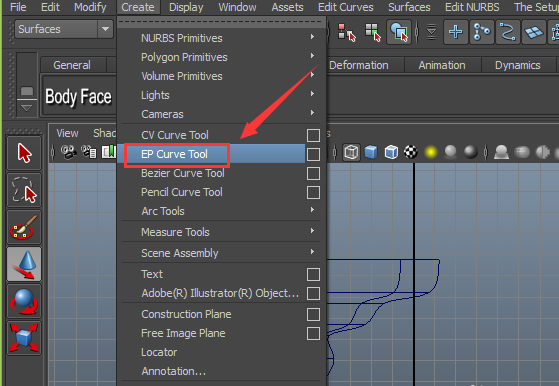The image size is (559, 386).
Task: Activate the Scale tool cube icon
Action: pos(24,338)
